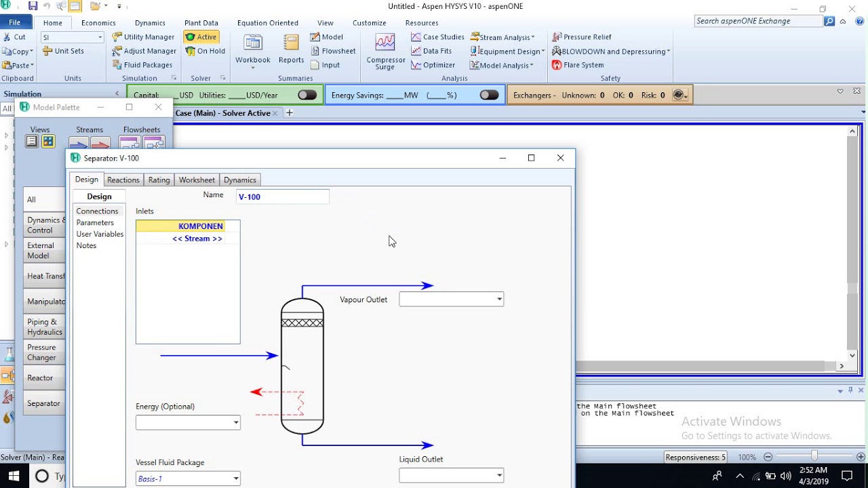868x488 pixels.
Task: Open the Liquid Outlet dropdown
Action: (499, 475)
